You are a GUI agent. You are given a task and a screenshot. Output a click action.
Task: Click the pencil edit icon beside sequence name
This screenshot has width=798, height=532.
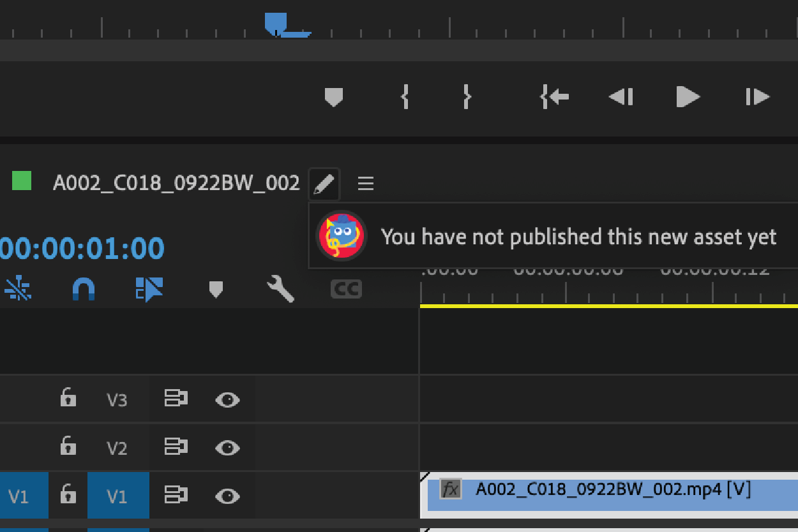(x=324, y=184)
